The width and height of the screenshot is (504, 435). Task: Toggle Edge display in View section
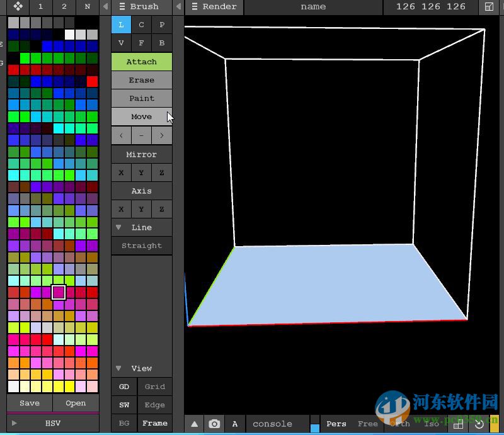[154, 405]
